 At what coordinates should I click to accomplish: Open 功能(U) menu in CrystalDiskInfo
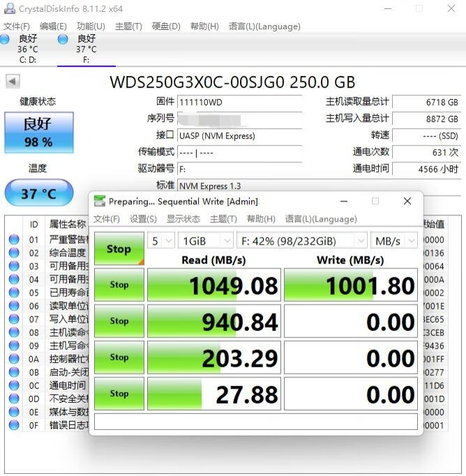(91, 26)
